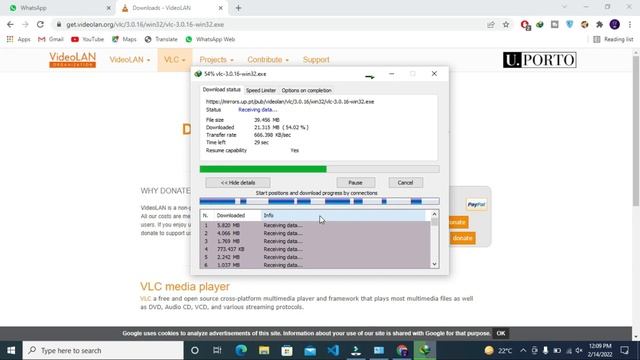Open File Explorer from taskbar

[264, 350]
